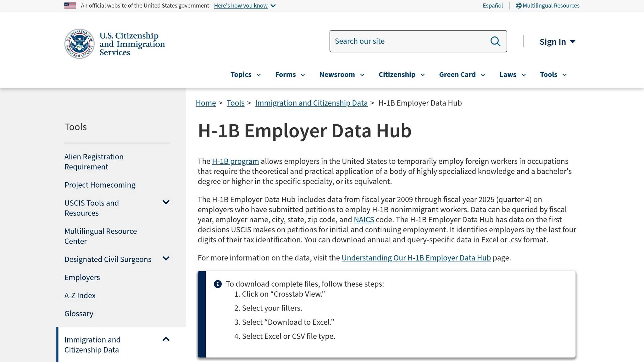
Task: Click the USCIS seal logo
Action: pyautogui.click(x=80, y=43)
